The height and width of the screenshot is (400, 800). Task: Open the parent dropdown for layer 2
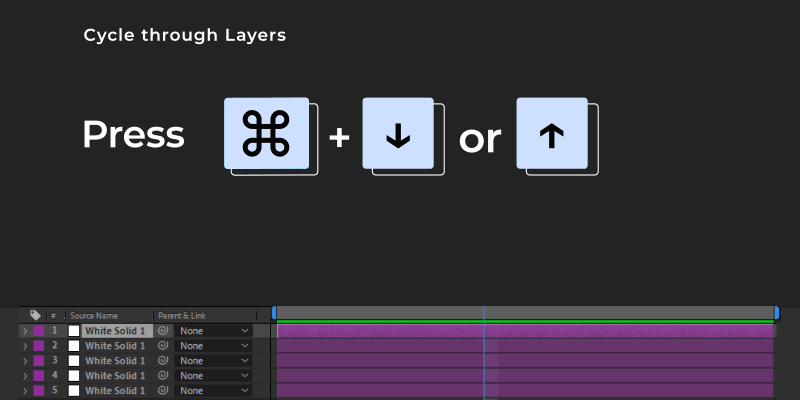[x=213, y=346]
